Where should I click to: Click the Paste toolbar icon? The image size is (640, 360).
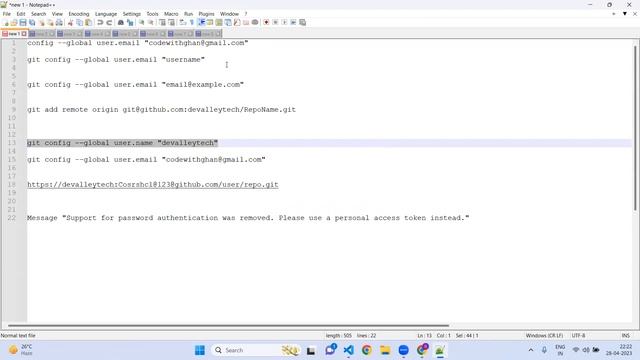coord(88,22)
